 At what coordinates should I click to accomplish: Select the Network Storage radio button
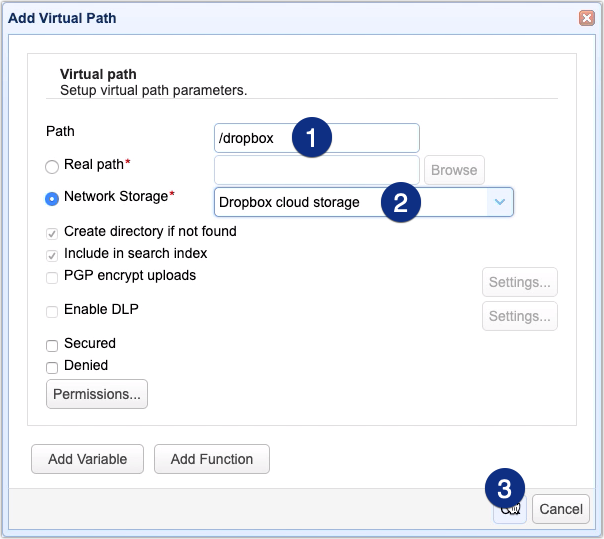pos(52,198)
